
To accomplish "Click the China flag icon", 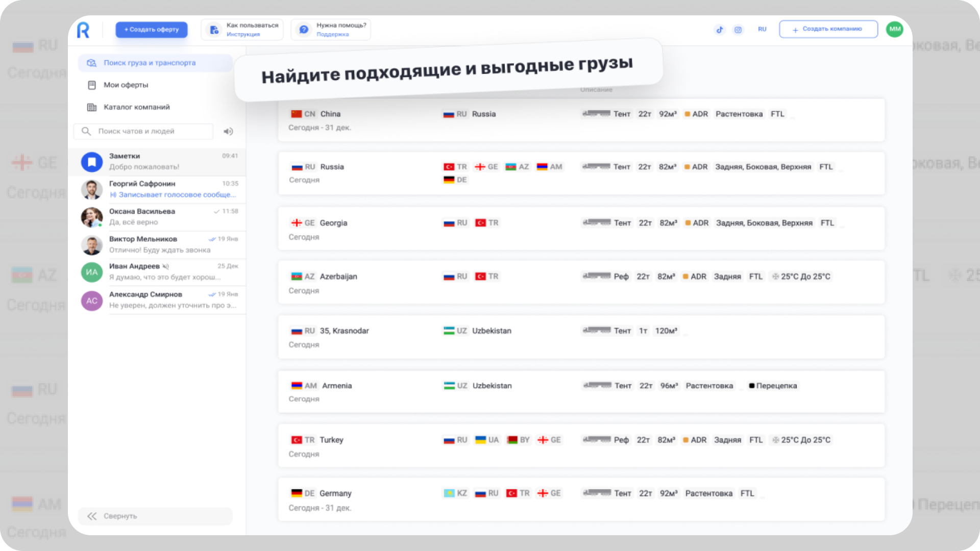I will 297,114.
